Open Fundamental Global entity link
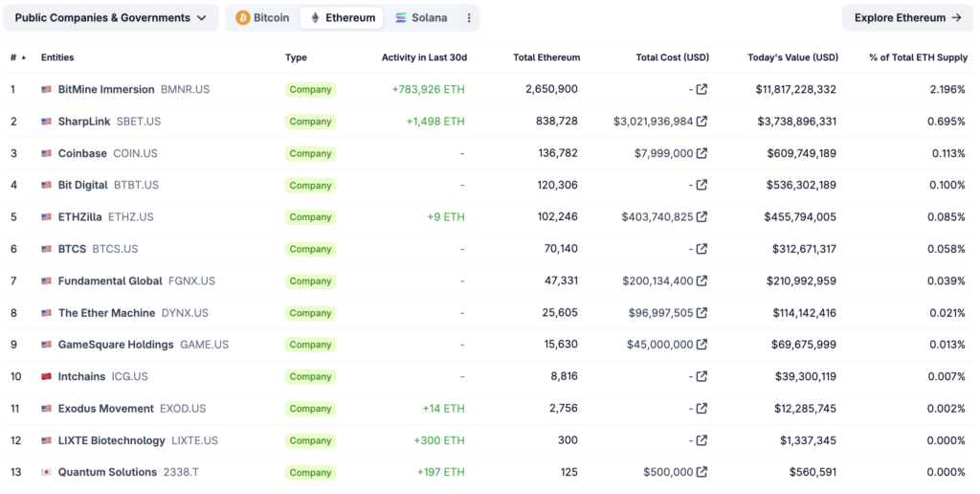The height and width of the screenshot is (494, 980). point(110,281)
